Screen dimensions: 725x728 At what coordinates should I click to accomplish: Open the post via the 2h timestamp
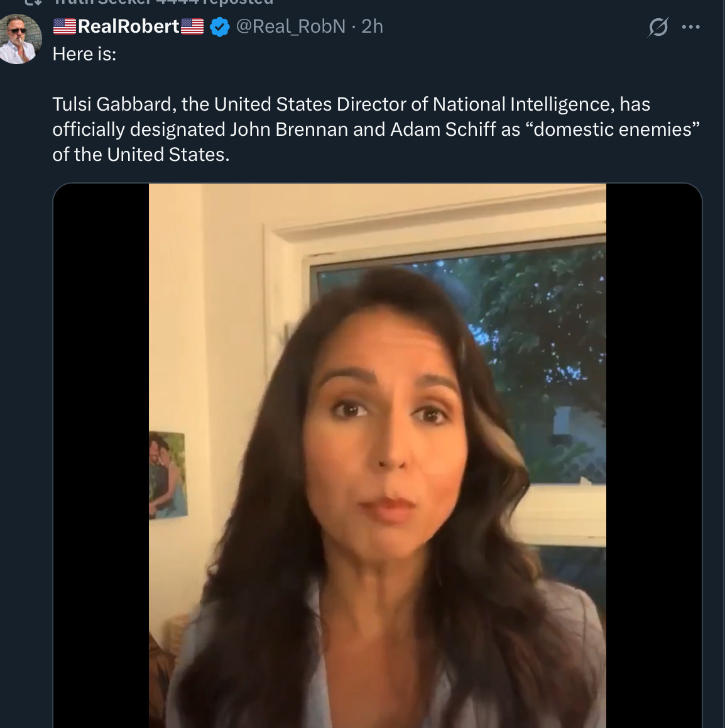click(x=372, y=26)
